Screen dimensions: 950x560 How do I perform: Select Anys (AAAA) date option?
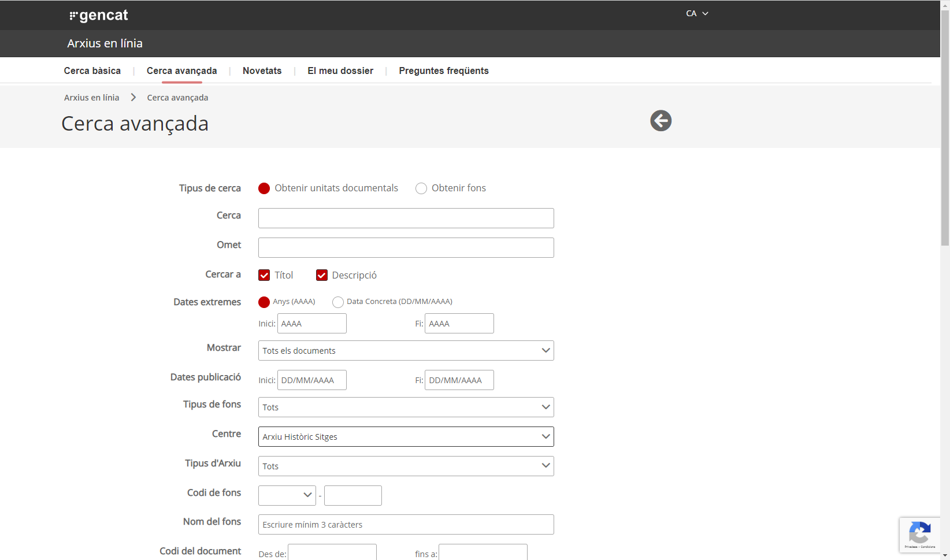click(x=264, y=302)
